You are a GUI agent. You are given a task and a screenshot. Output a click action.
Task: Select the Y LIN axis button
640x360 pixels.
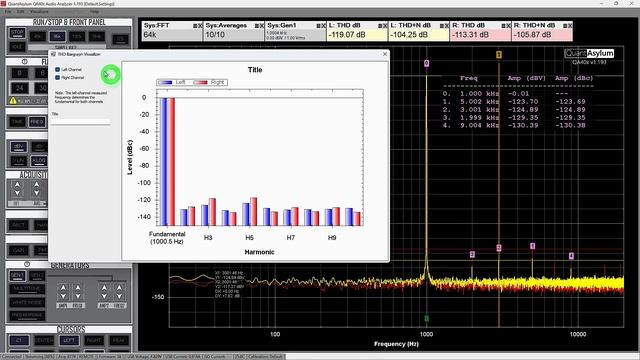[19, 161]
